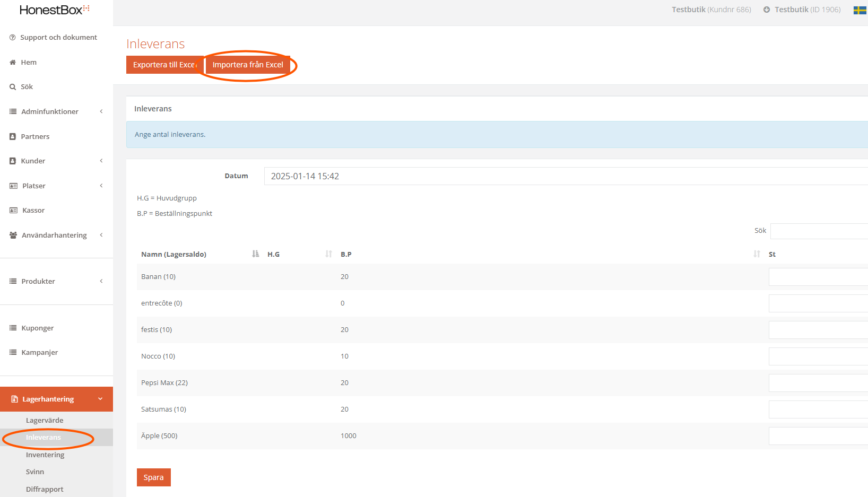Expand the Kunder submenu arrow

click(x=101, y=161)
